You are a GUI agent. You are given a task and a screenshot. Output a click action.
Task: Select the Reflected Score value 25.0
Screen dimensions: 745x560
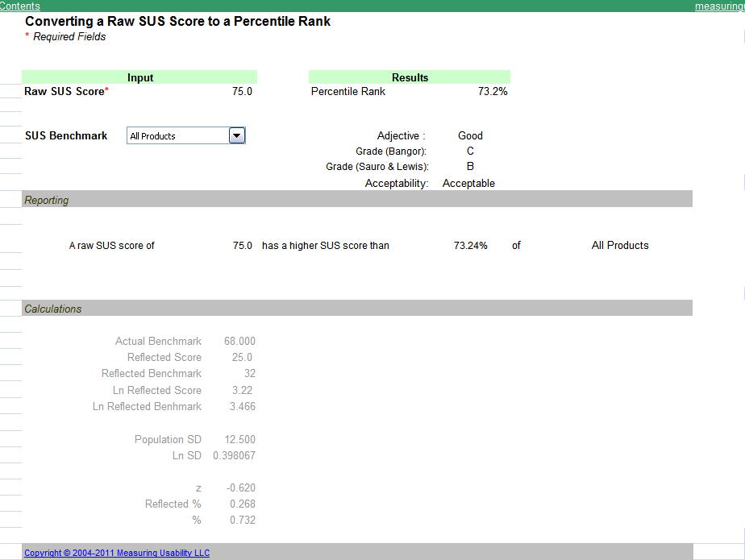(243, 357)
